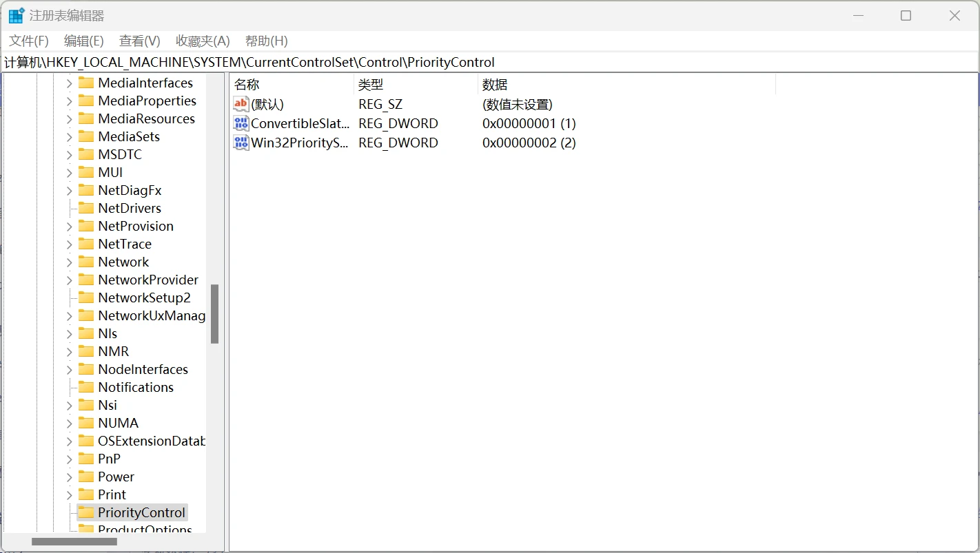Screen dimensions: 980x553
Task: Click the NetworkSetup2 folder icon
Action: [86, 298]
